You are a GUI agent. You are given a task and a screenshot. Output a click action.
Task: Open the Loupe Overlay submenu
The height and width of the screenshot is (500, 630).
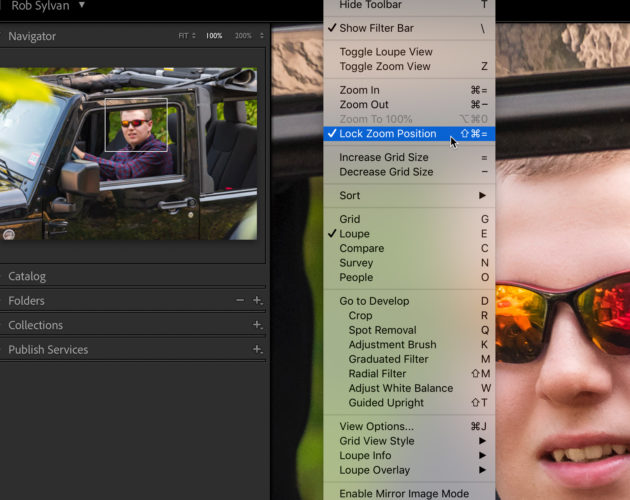(x=409, y=470)
